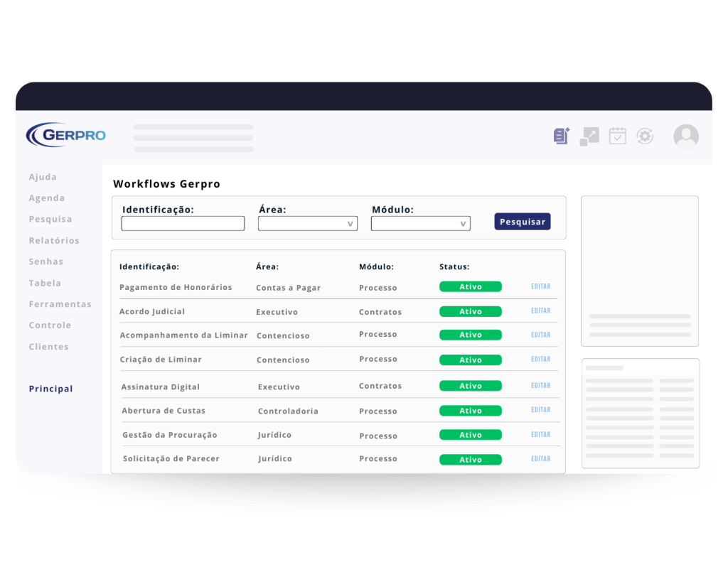Screen dimensions: 728x582
Task: Select Relatórios from the sidebar menu
Action: (54, 241)
